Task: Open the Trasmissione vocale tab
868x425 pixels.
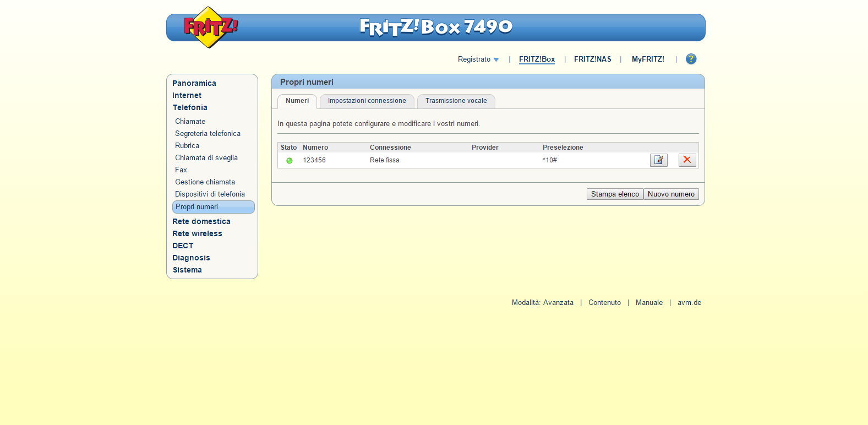Action: (456, 101)
